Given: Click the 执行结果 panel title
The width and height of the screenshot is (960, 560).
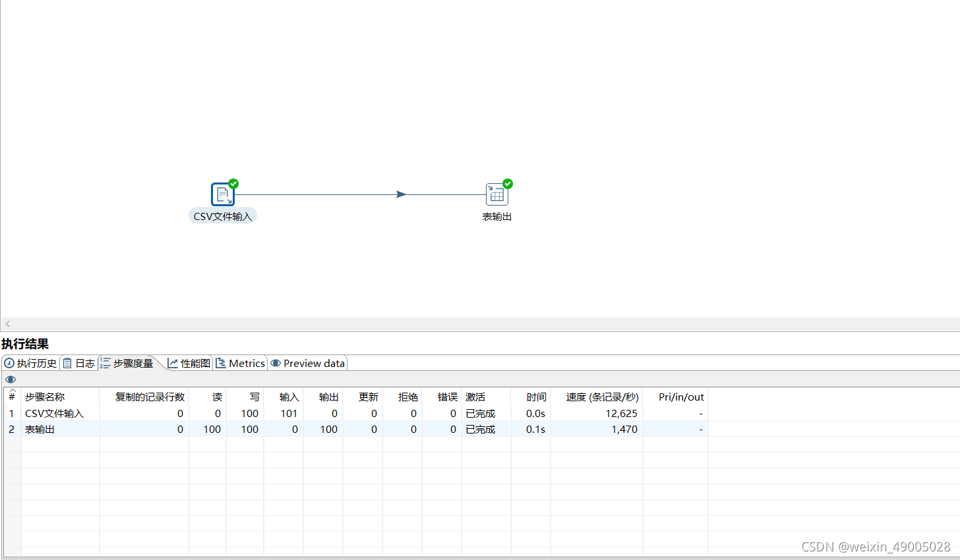Looking at the screenshot, I should click(25, 344).
